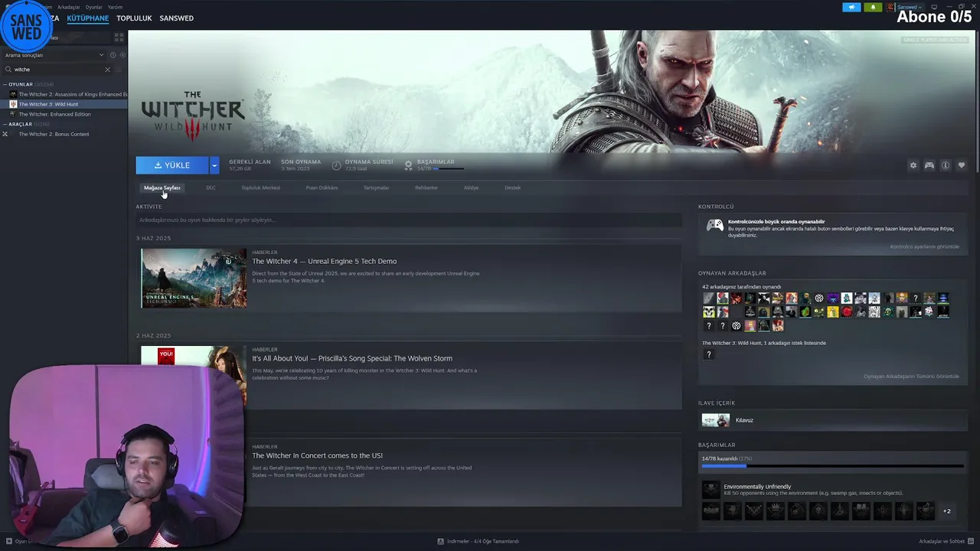Open Priscilla's Song Special news headline
The image size is (980, 551).
352,358
